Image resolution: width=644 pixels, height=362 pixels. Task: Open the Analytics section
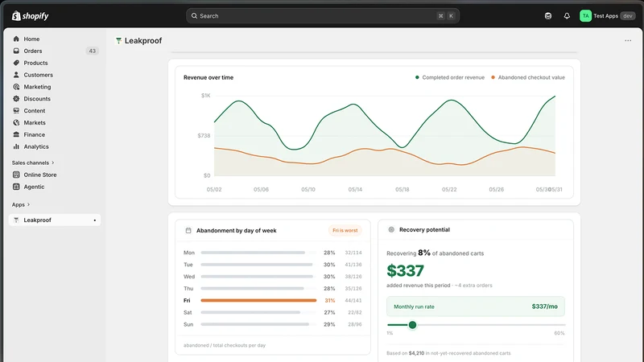[36, 146]
